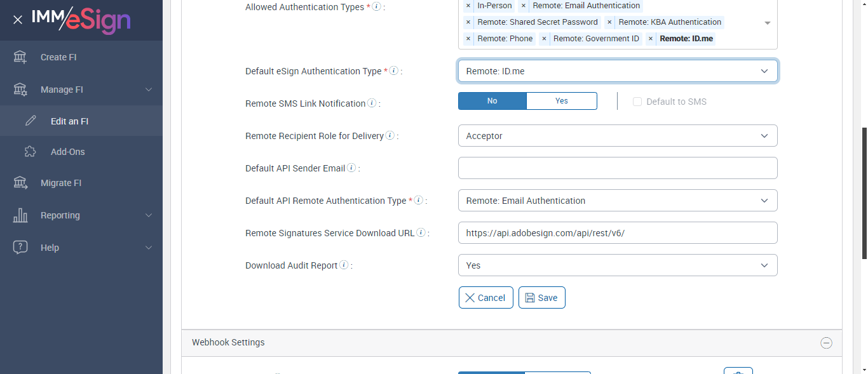
Task: Click the Migrate FI sidebar icon
Action: [x=20, y=183]
